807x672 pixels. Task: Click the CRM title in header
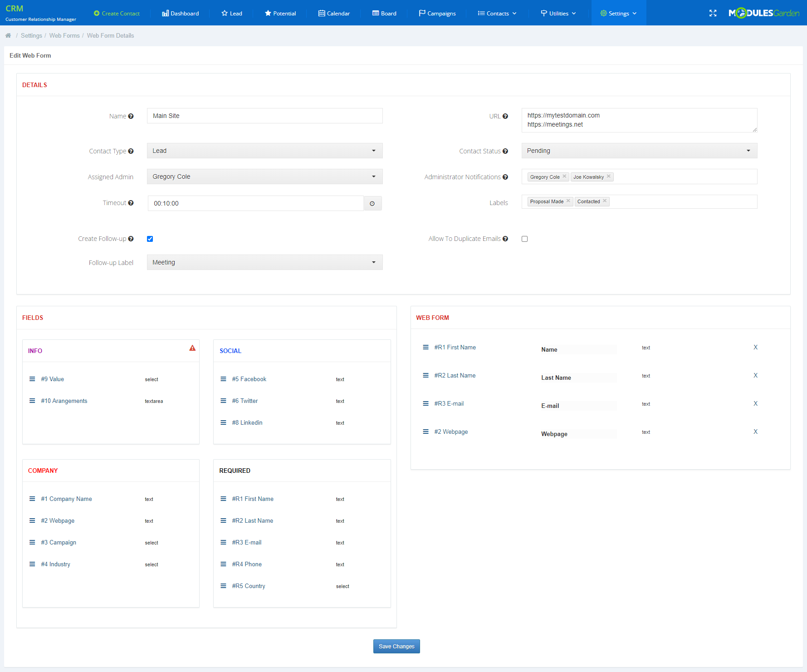coord(14,8)
